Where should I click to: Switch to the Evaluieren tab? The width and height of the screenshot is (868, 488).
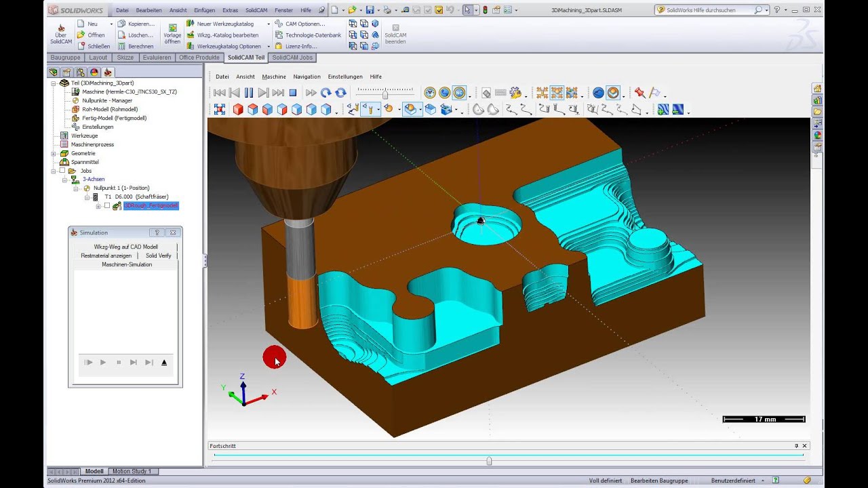[x=157, y=58]
